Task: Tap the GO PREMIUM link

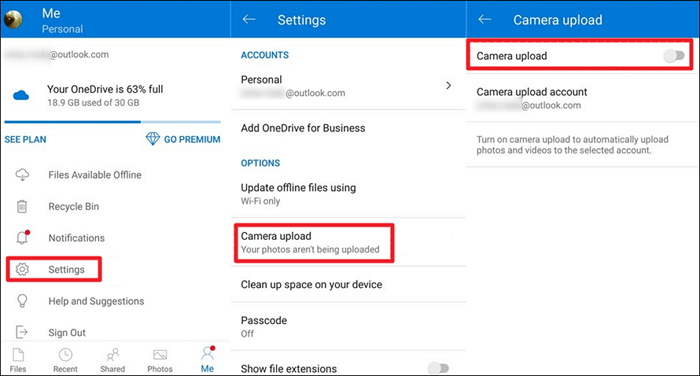Action: tap(192, 139)
